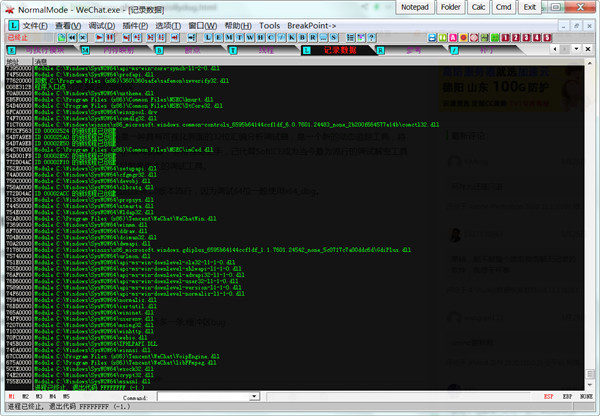This screenshot has height=416, width=600.
Task: Click the Step over toolbar icon
Action: [137, 38]
